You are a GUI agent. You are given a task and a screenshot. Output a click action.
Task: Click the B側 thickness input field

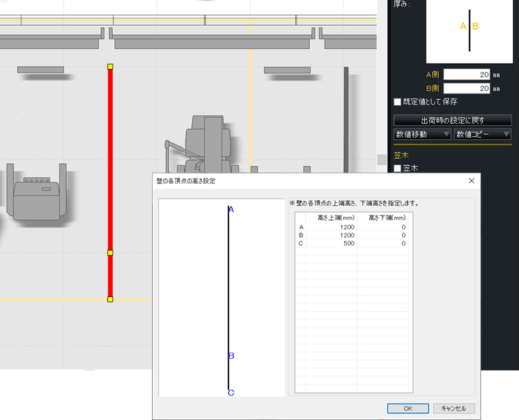[467, 88]
